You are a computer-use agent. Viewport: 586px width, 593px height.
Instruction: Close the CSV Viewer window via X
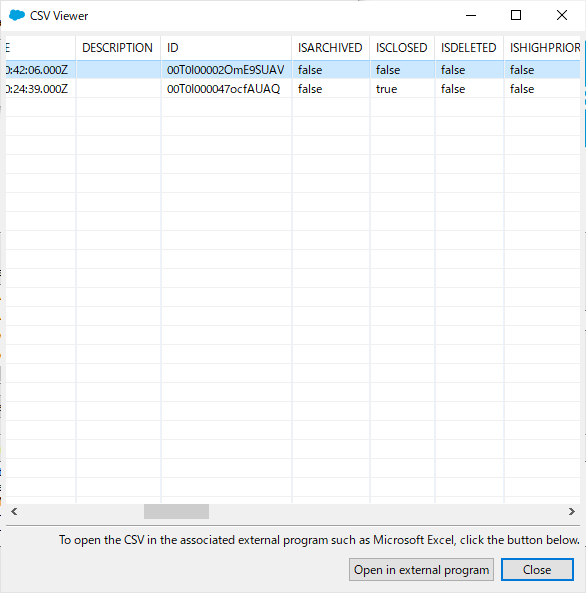pyautogui.click(x=562, y=16)
